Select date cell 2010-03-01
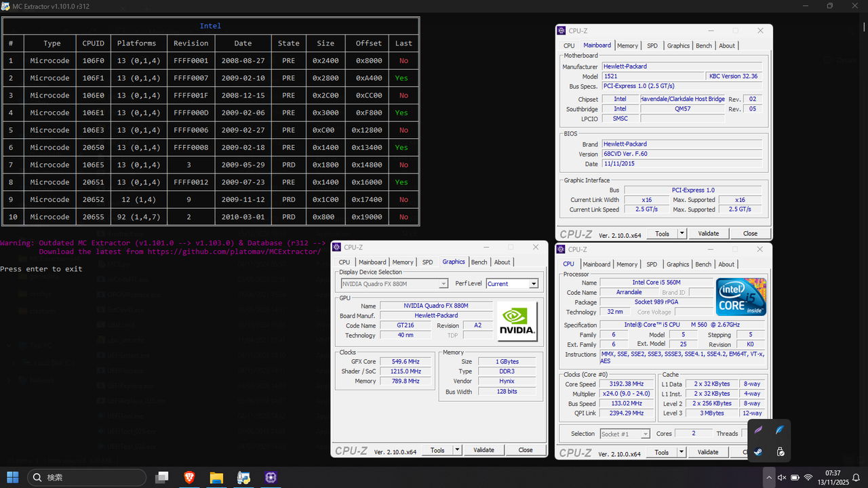Viewport: 868px width, 488px height. pyautogui.click(x=243, y=217)
